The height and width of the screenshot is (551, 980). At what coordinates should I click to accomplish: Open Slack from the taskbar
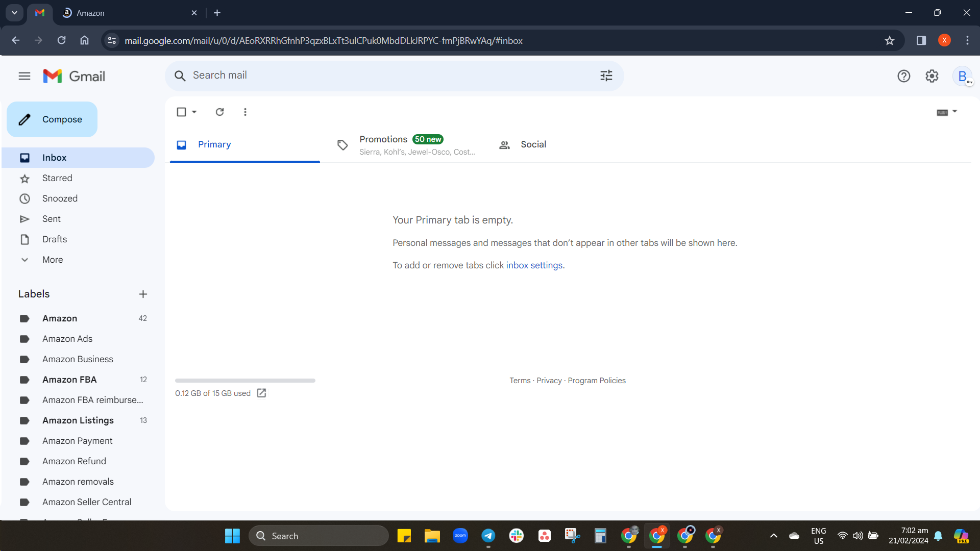pos(517,536)
